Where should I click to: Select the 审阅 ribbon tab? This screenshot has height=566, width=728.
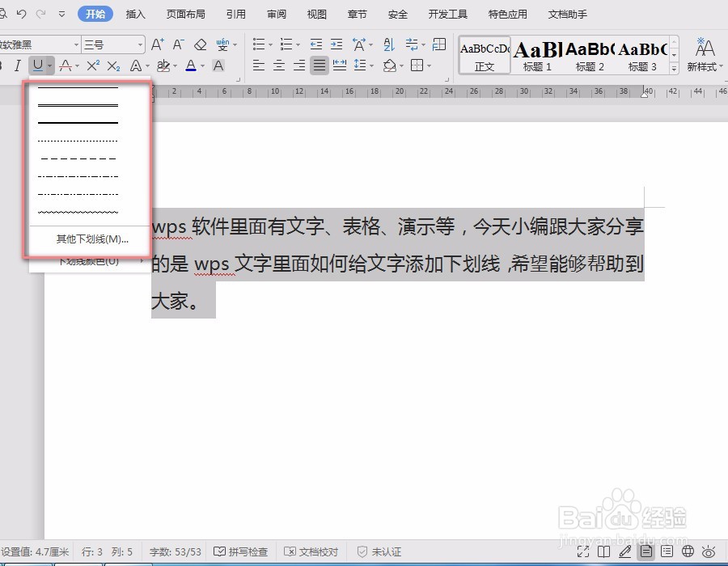pos(277,15)
